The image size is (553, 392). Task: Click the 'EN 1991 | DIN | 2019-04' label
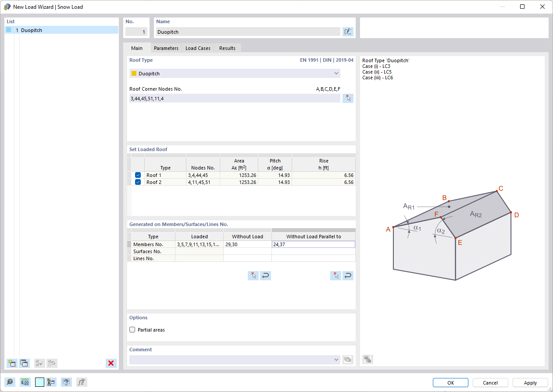click(x=327, y=60)
